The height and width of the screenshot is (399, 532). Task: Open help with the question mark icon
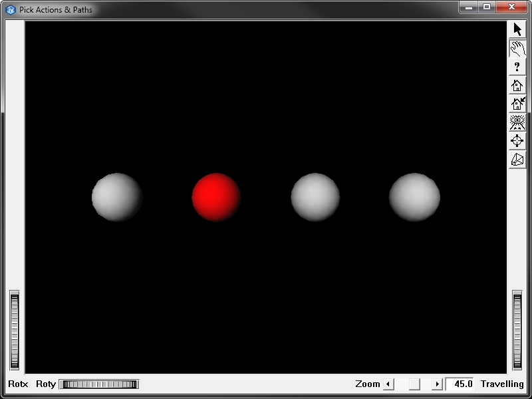517,66
